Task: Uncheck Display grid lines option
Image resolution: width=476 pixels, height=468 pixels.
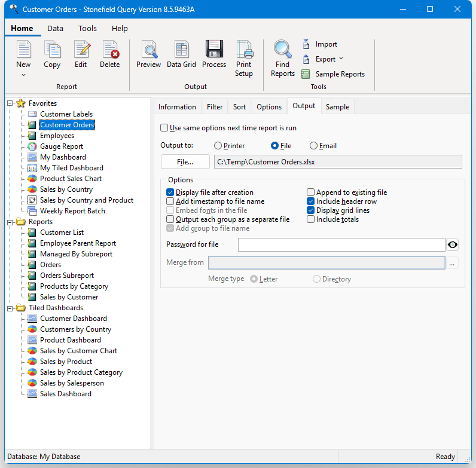Action: click(311, 210)
